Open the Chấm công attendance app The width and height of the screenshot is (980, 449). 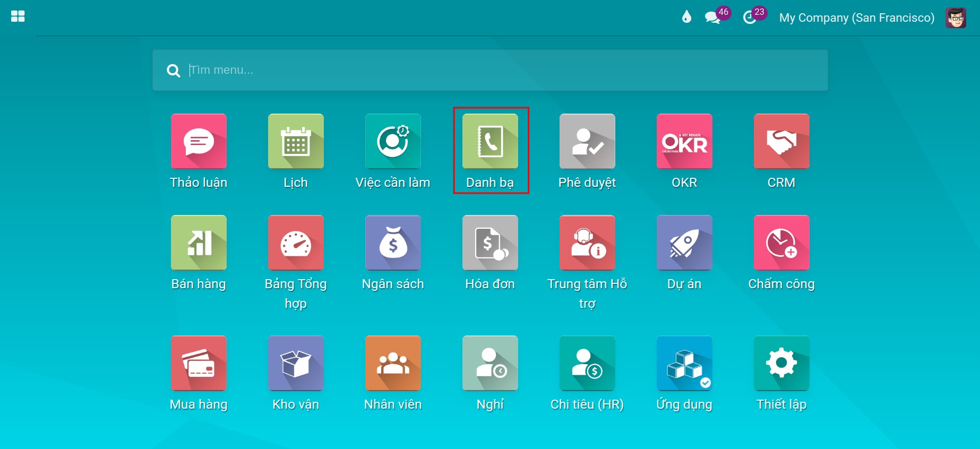(x=781, y=243)
